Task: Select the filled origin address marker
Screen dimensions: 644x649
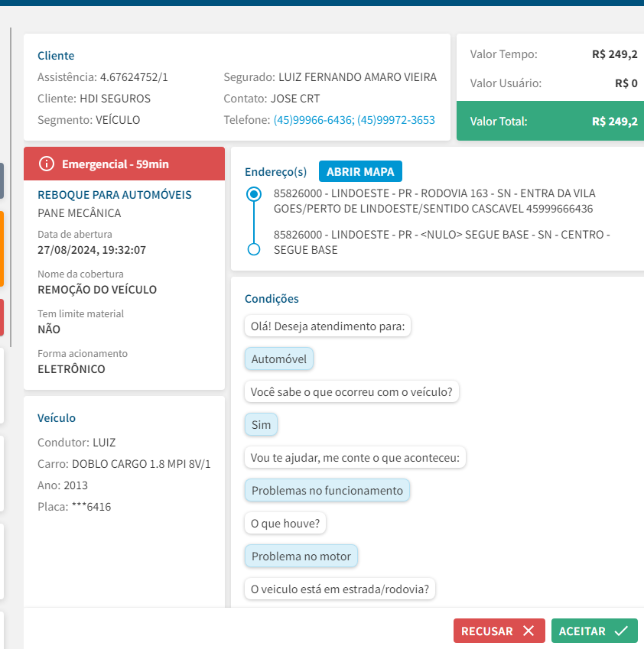Action: pyautogui.click(x=254, y=194)
